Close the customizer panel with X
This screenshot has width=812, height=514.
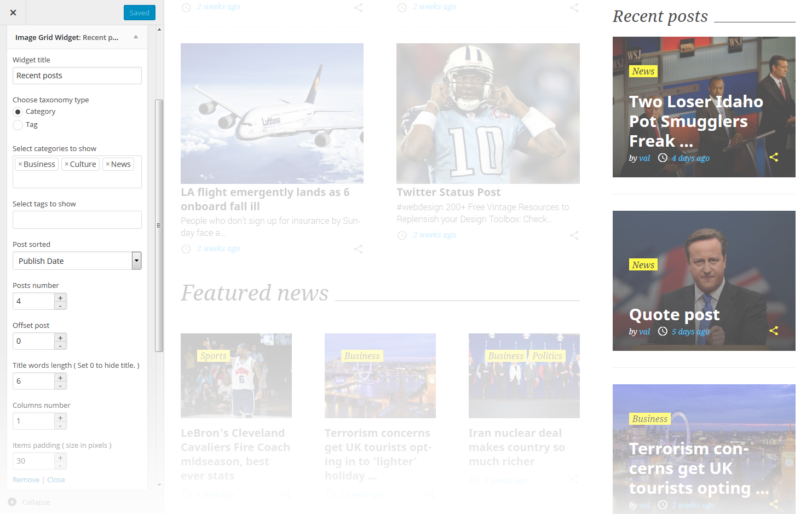click(x=13, y=13)
